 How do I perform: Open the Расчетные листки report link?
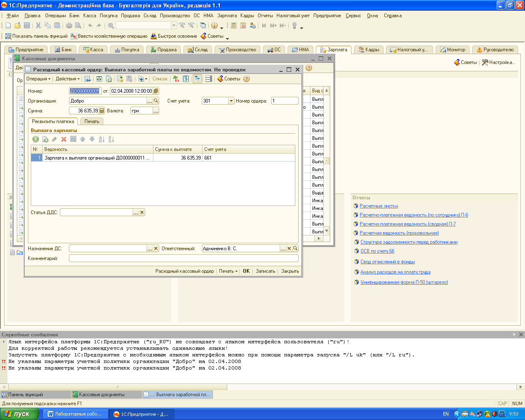[x=379, y=206]
